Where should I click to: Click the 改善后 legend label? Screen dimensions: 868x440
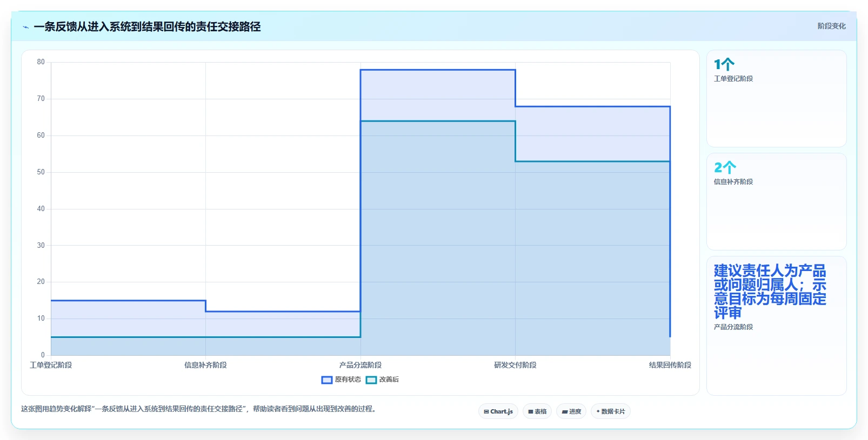point(389,380)
